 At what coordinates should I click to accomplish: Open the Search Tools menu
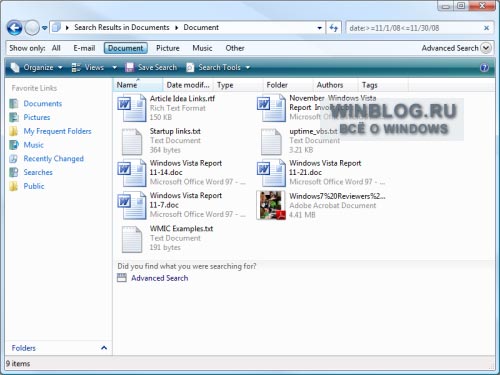[x=218, y=68]
